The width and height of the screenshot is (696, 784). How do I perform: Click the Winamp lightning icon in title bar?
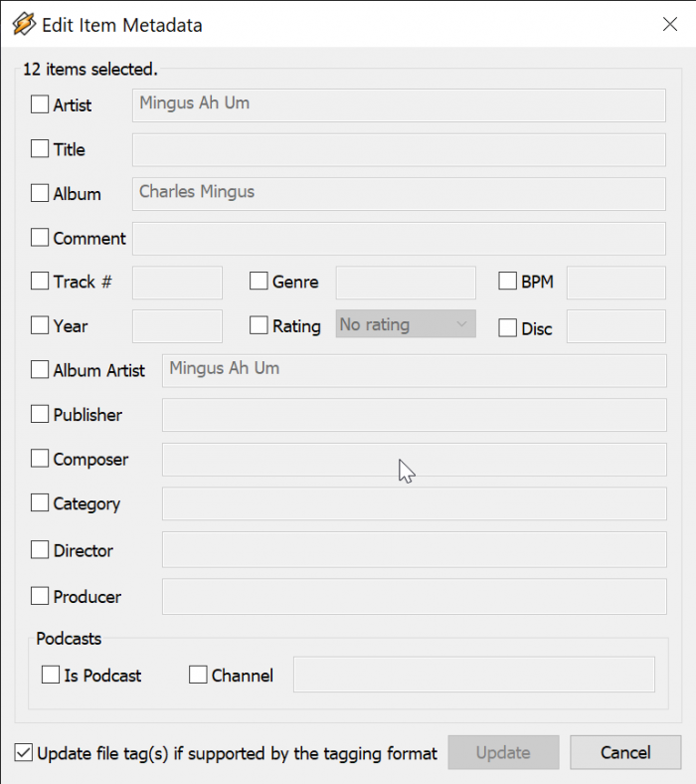click(x=23, y=24)
